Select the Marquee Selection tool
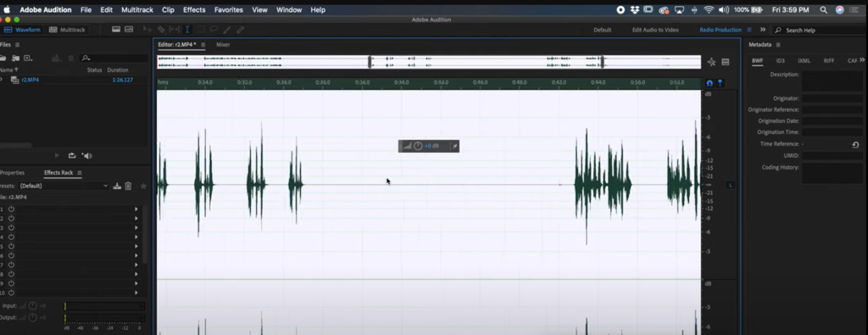 (x=201, y=30)
